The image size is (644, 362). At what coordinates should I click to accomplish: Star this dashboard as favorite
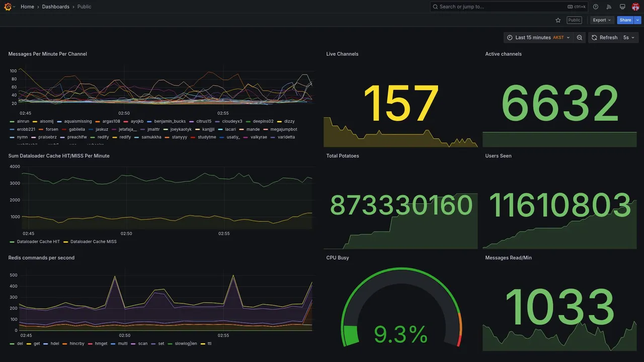coord(558,20)
